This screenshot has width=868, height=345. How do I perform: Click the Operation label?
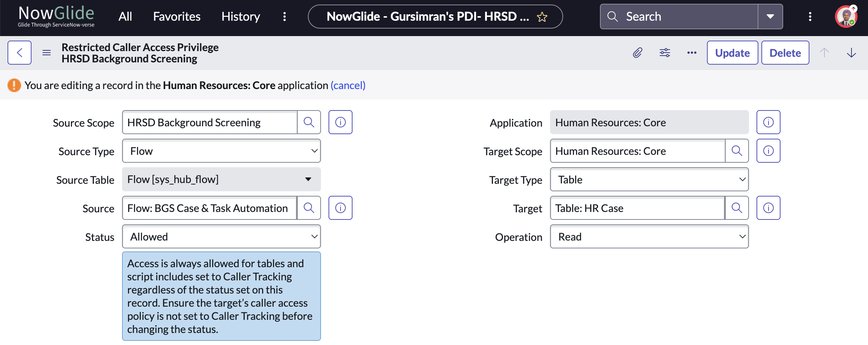pos(518,237)
